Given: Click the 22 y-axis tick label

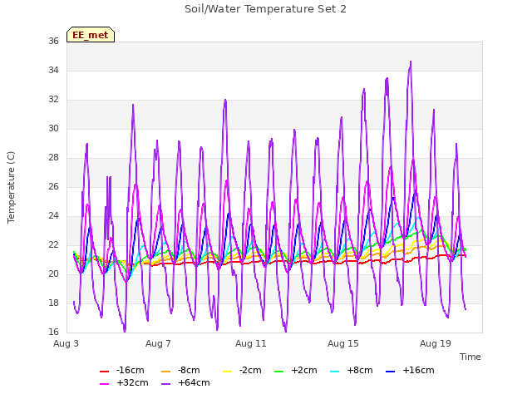Looking at the screenshot, I should (53, 244).
